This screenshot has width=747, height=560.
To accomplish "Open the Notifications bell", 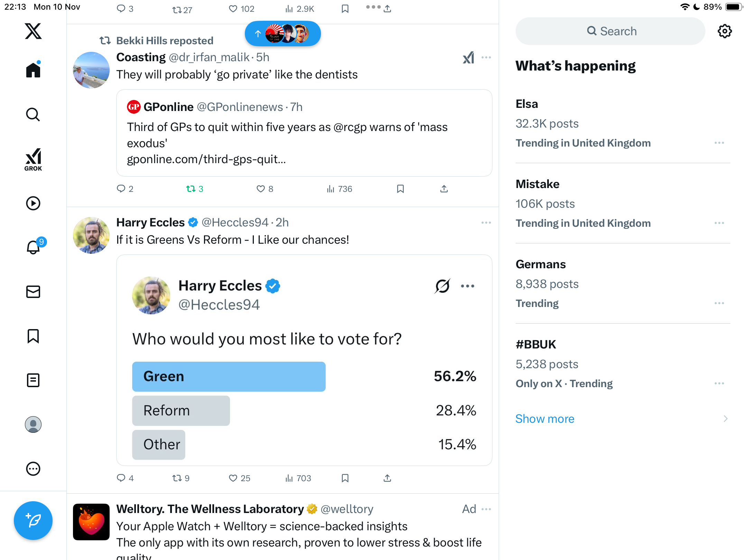I will [34, 247].
